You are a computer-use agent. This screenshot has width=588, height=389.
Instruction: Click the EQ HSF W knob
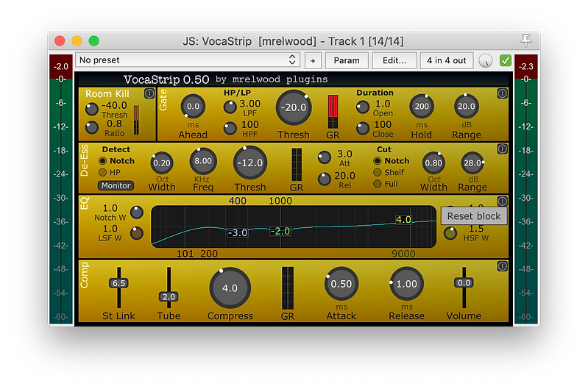450,233
